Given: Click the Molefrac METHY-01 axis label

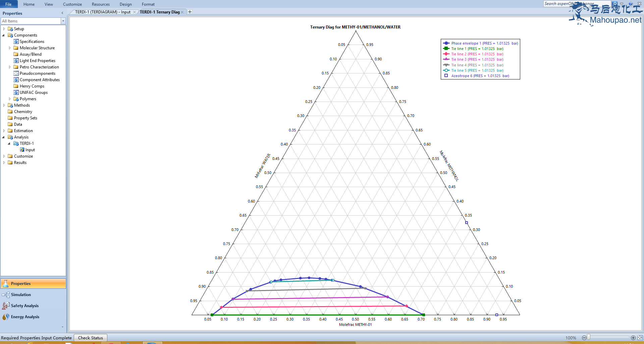Looking at the screenshot, I should [355, 325].
